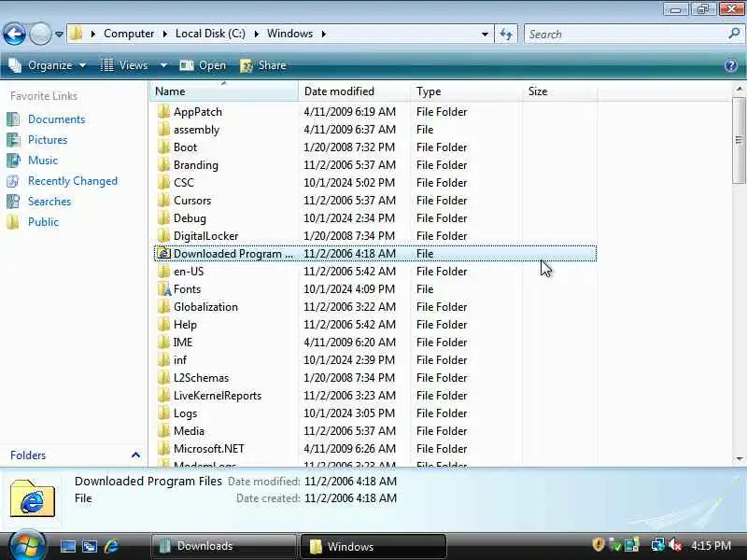Launch Internet Explorer from Quick Launch
This screenshot has height=560, width=747.
[x=111, y=546]
